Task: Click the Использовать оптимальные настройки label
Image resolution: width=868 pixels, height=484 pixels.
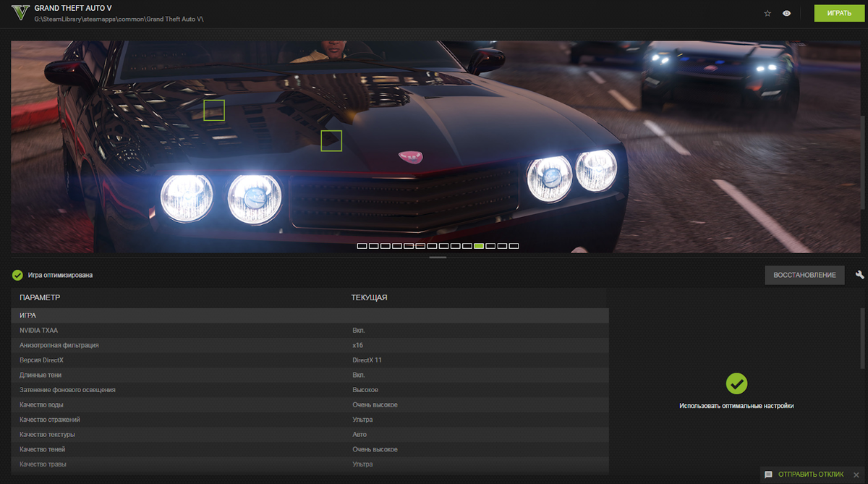Action: tap(736, 406)
